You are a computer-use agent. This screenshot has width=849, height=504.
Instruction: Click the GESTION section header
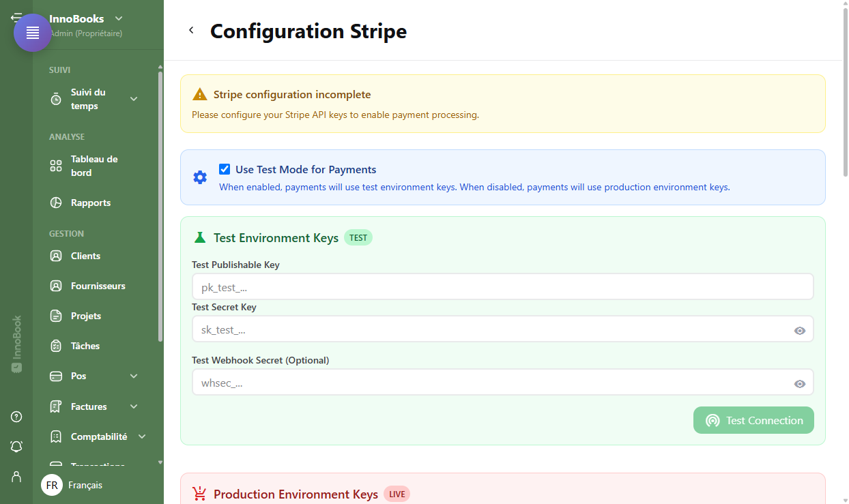[x=67, y=233]
